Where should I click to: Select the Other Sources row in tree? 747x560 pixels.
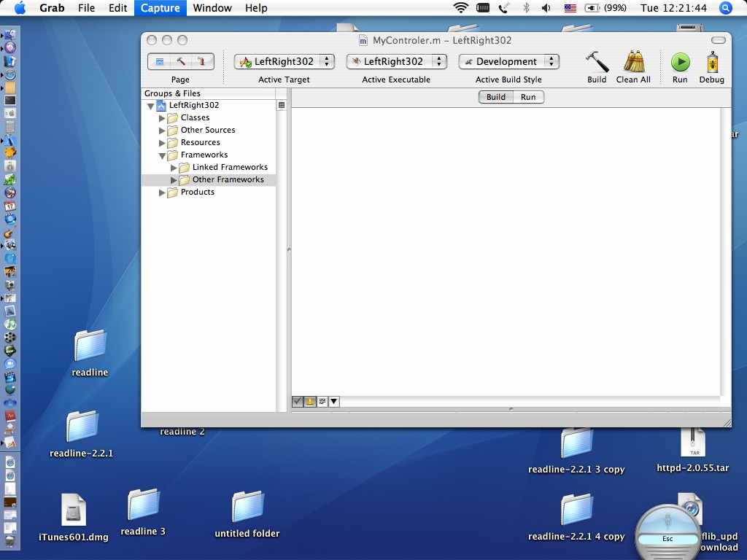[208, 130]
